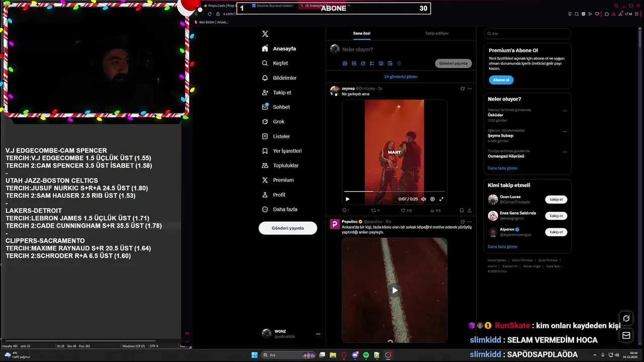
Task: Open more options for Şeyma Subaşı trend
Action: 565,132
